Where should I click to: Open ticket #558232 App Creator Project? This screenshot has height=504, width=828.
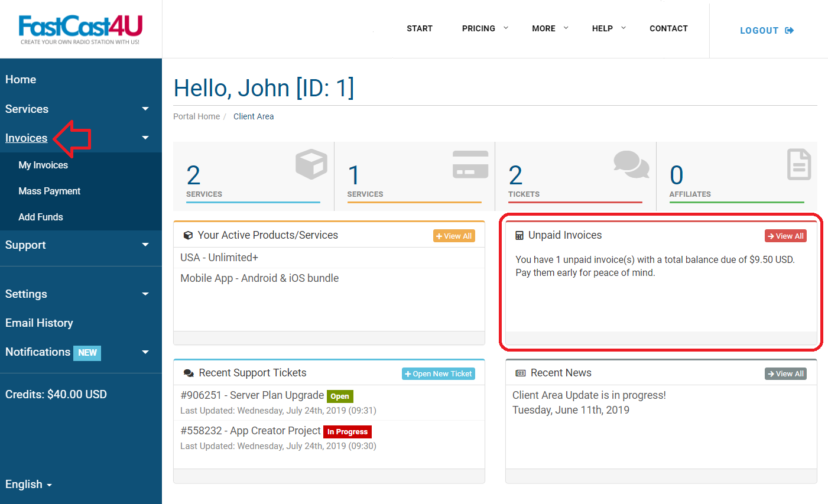(x=251, y=431)
